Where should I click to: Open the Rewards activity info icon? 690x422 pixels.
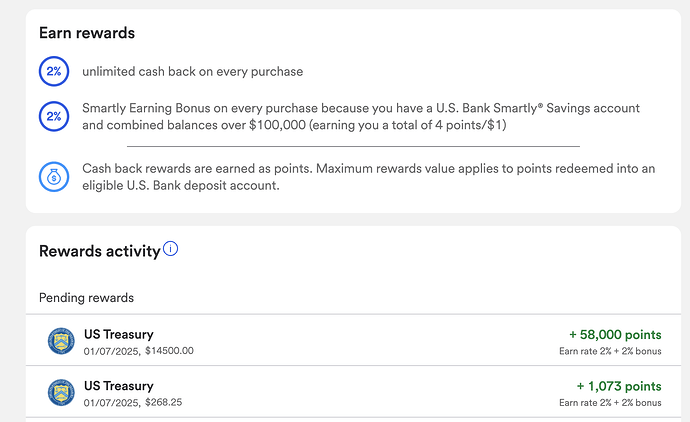[x=170, y=249]
